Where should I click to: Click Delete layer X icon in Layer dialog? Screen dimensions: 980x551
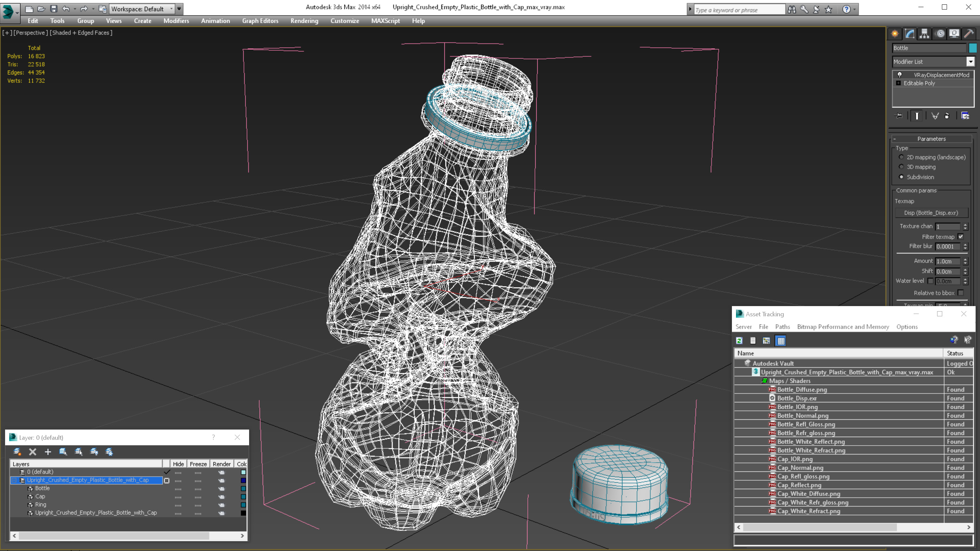click(33, 452)
